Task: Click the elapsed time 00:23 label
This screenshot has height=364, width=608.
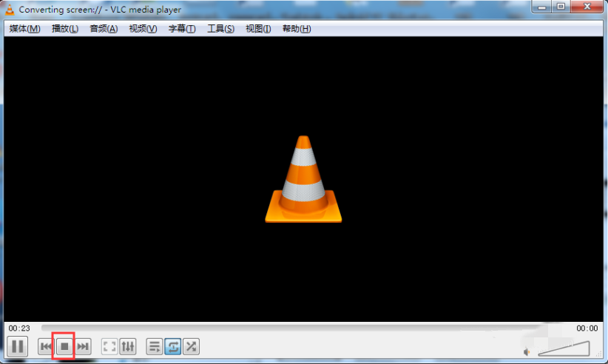Action: tap(19, 328)
